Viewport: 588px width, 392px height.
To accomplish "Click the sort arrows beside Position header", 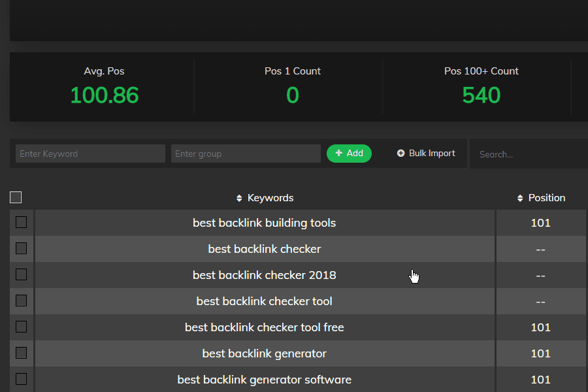I will coord(520,198).
